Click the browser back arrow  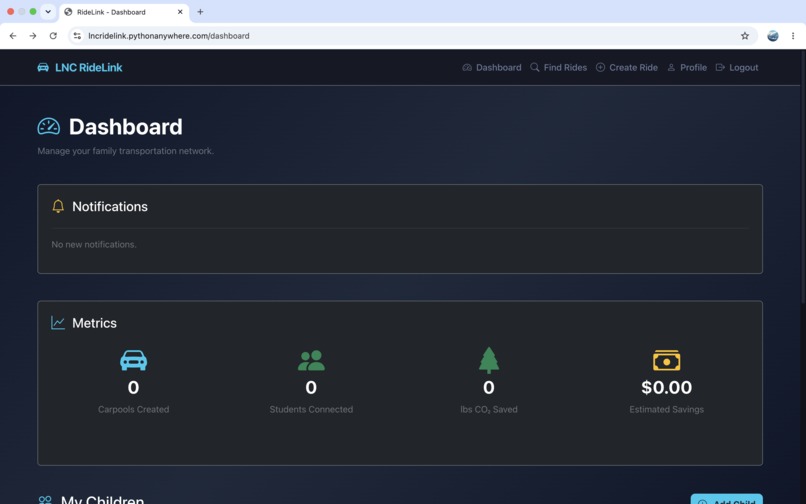pos(13,36)
